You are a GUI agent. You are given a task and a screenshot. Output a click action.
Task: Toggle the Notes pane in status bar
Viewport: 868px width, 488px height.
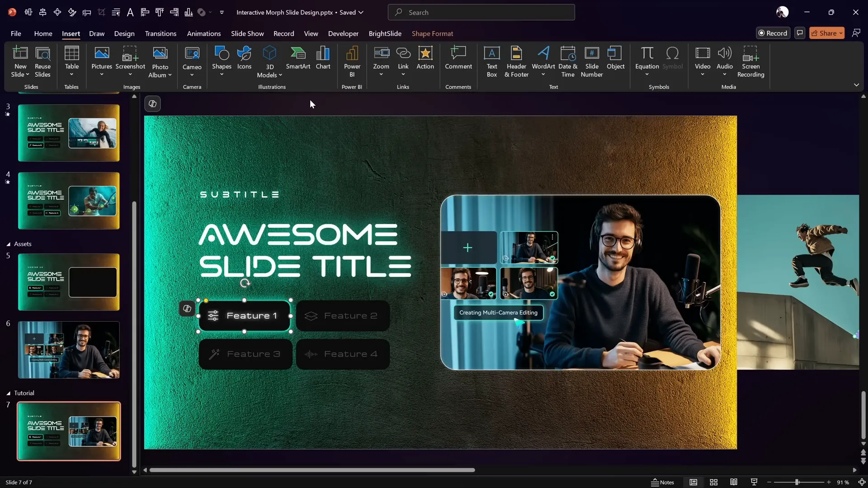click(x=662, y=482)
